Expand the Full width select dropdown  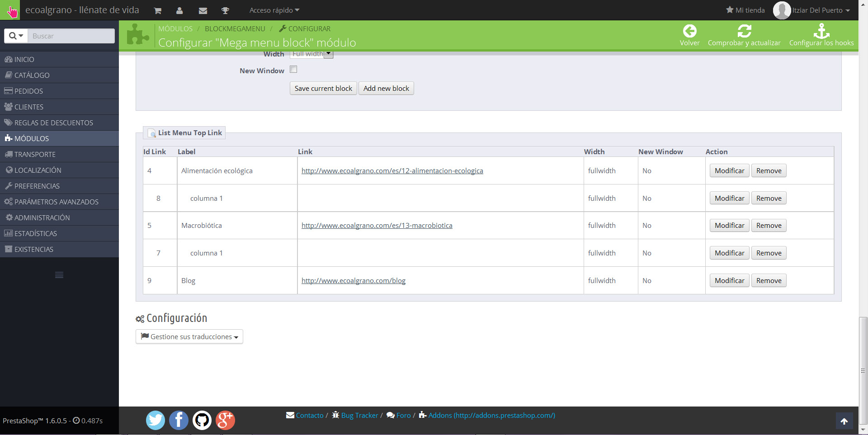pyautogui.click(x=311, y=54)
